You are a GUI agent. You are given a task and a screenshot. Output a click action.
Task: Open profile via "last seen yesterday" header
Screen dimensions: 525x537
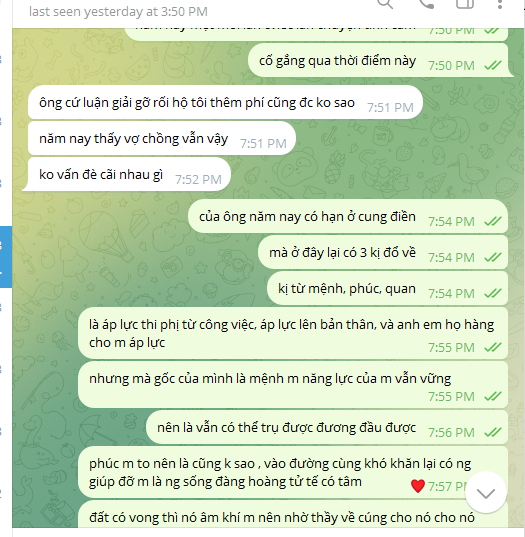pyautogui.click(x=118, y=12)
